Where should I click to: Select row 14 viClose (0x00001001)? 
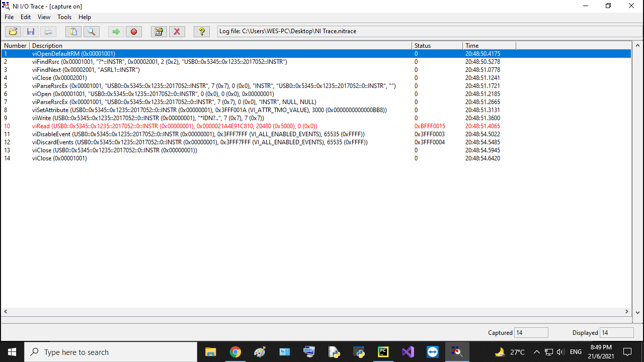point(316,158)
